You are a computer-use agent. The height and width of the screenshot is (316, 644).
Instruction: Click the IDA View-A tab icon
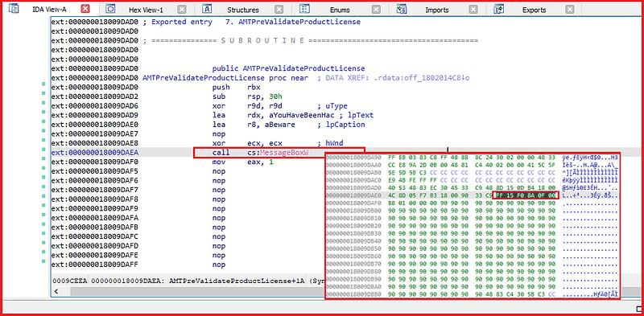pyautogui.click(x=14, y=9)
